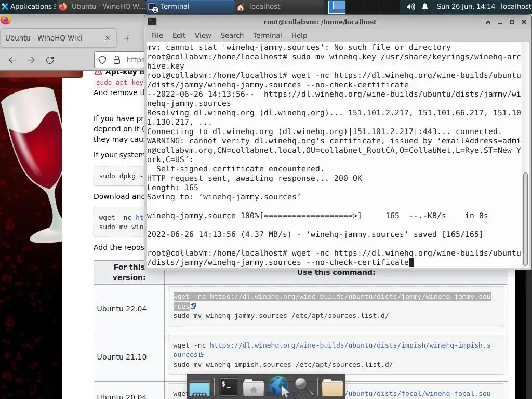Open the terminal window menu icon in title bar
Screen dimensions: 532x399
coord(152,22)
